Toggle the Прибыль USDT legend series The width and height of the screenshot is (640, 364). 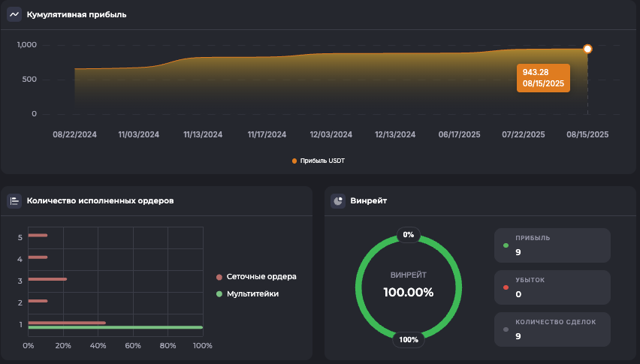point(318,161)
